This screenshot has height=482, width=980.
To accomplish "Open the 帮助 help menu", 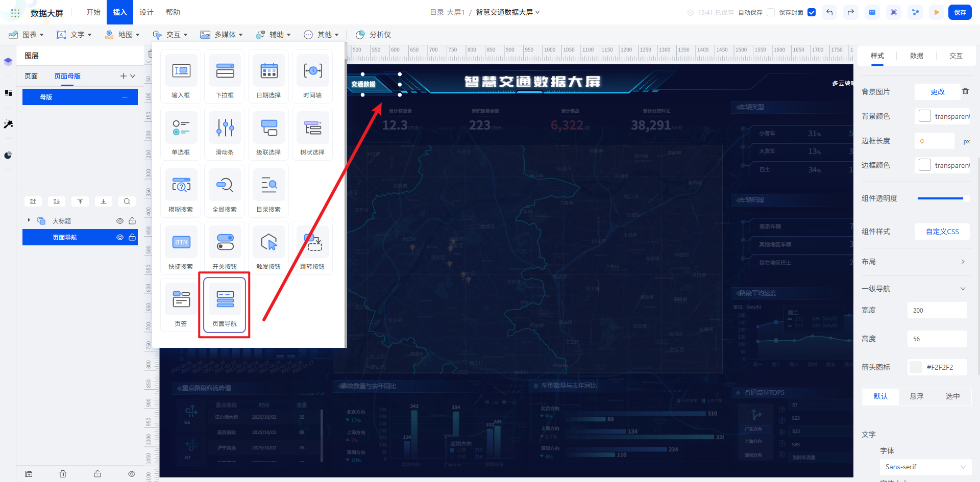I will (x=173, y=12).
